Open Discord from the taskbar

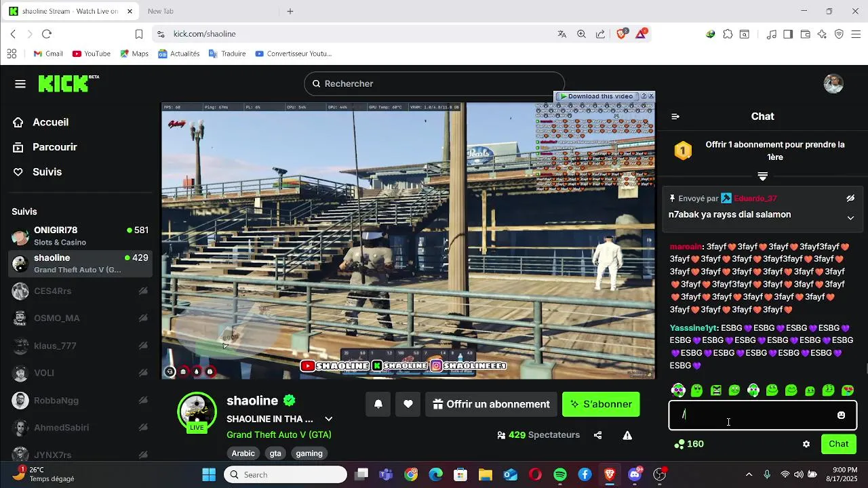(635, 474)
